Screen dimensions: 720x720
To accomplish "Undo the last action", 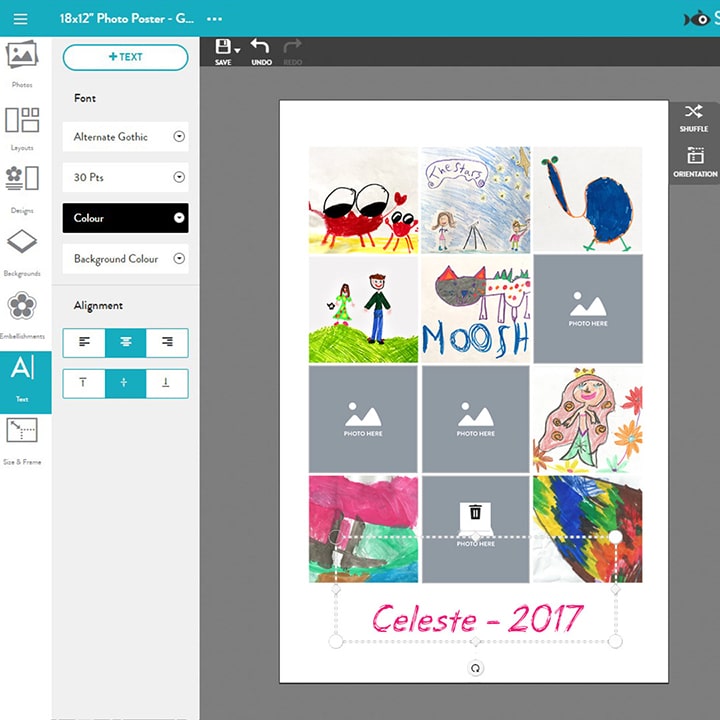I will (260, 46).
